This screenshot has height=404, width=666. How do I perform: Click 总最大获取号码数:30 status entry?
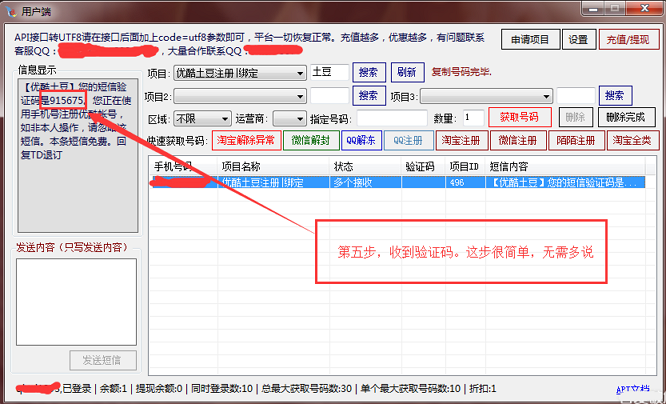(x=307, y=389)
